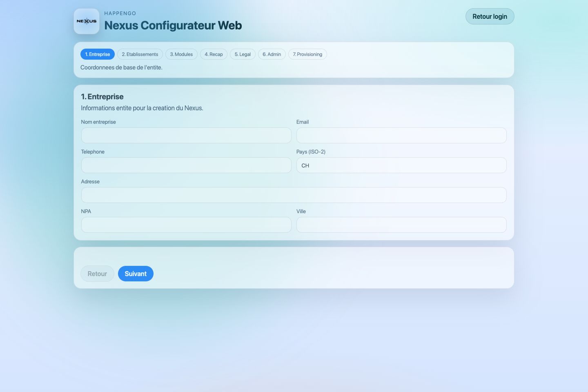Click the 1. Entreprise section heading

coord(102,97)
